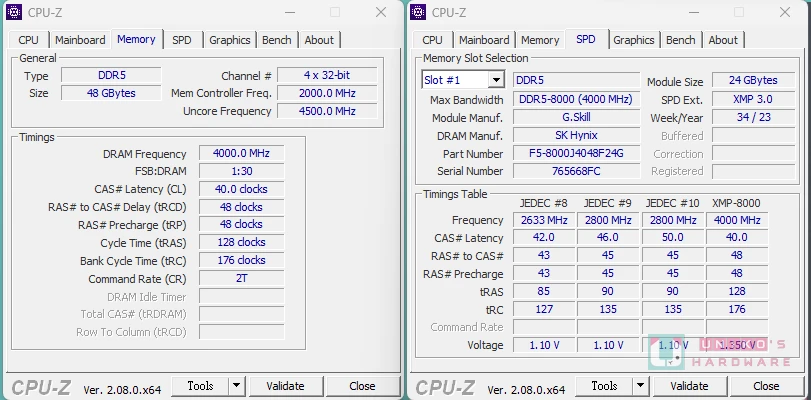Click the 48 GBytes size value
This screenshot has height=400, width=811.
[x=111, y=93]
